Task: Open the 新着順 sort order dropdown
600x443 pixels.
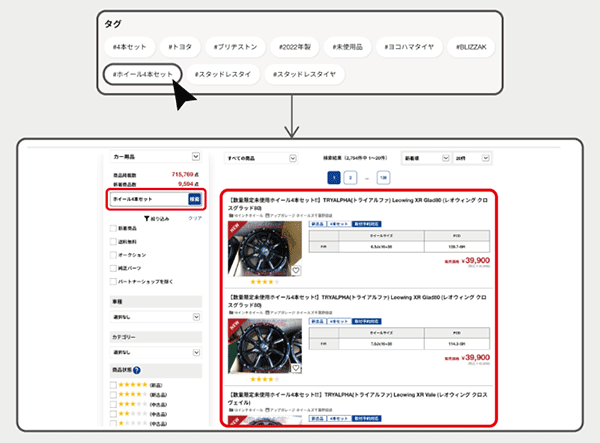Action: (x=426, y=158)
